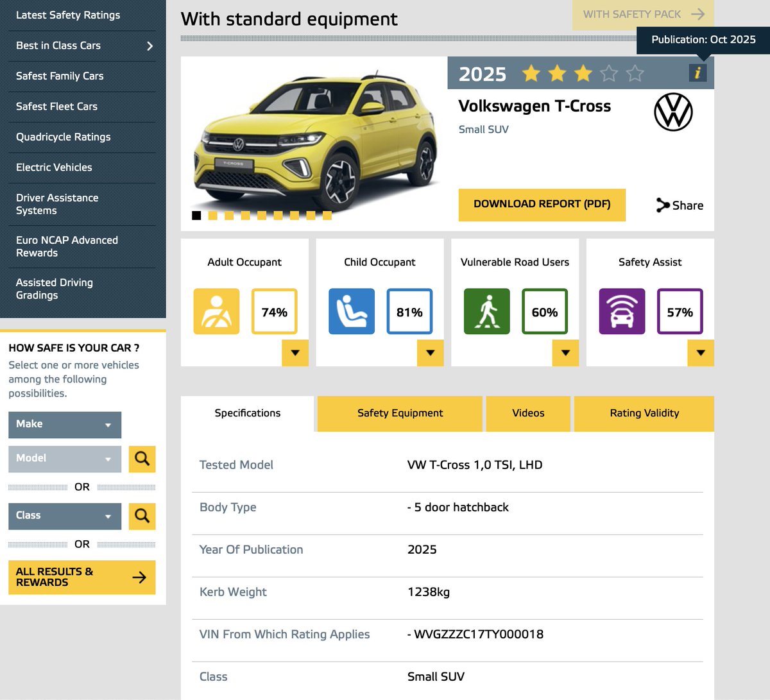Click the Volkswagen logo
This screenshot has width=770, height=700.
point(673,112)
